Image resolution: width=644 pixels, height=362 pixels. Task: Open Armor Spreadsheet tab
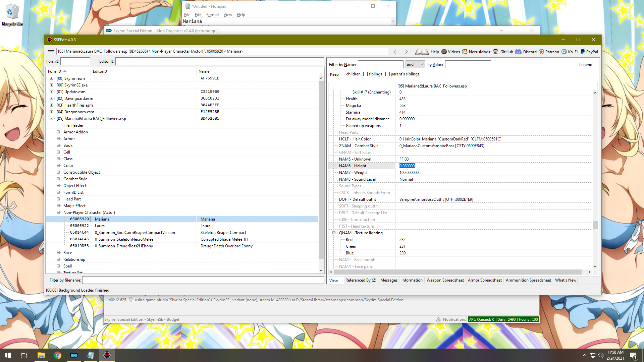click(x=485, y=280)
